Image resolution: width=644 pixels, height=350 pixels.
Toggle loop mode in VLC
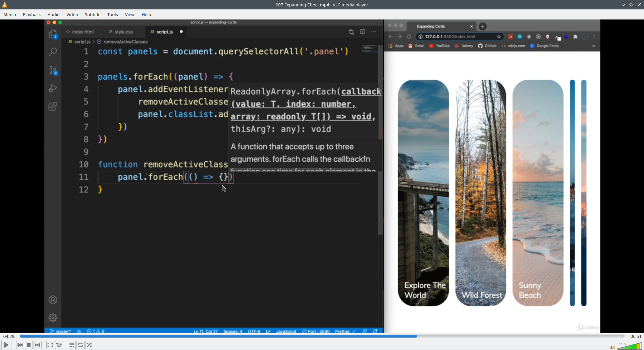80,345
